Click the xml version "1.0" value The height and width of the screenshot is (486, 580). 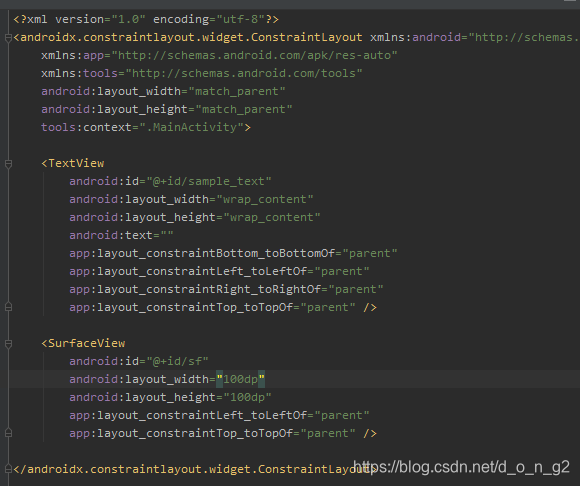click(128, 19)
